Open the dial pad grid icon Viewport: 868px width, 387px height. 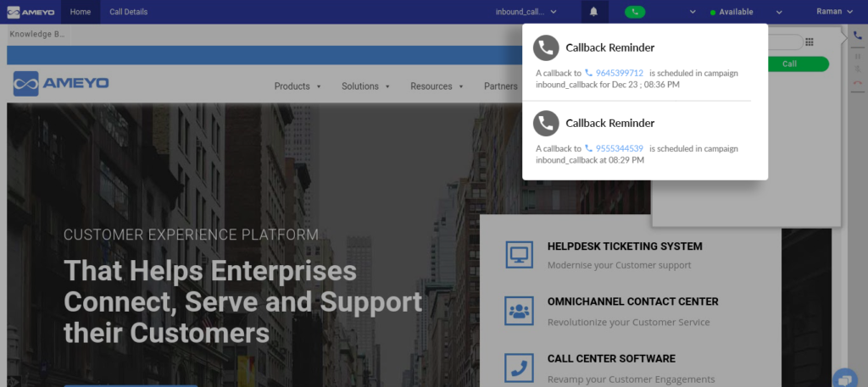pyautogui.click(x=810, y=42)
